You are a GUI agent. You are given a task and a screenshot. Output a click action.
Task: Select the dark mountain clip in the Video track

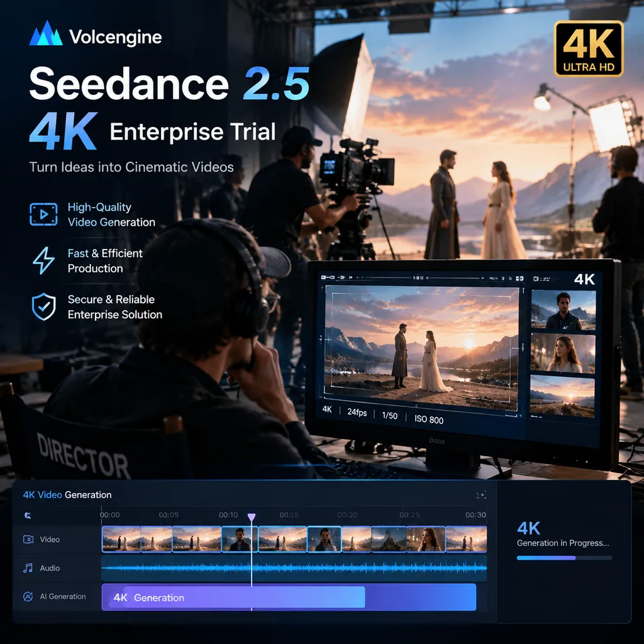[389, 539]
